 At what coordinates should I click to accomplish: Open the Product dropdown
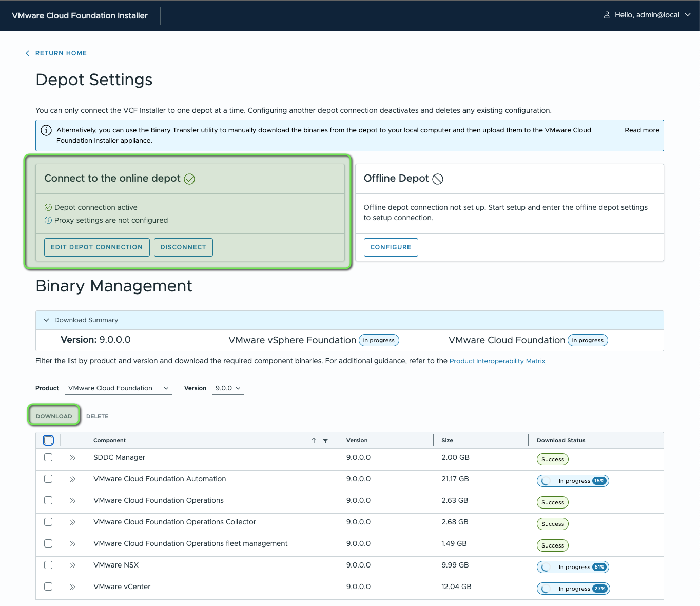click(x=119, y=388)
